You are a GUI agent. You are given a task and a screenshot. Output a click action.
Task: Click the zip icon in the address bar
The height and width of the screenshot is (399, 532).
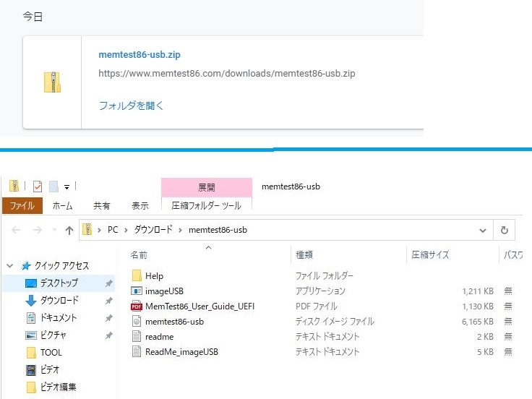[87, 230]
